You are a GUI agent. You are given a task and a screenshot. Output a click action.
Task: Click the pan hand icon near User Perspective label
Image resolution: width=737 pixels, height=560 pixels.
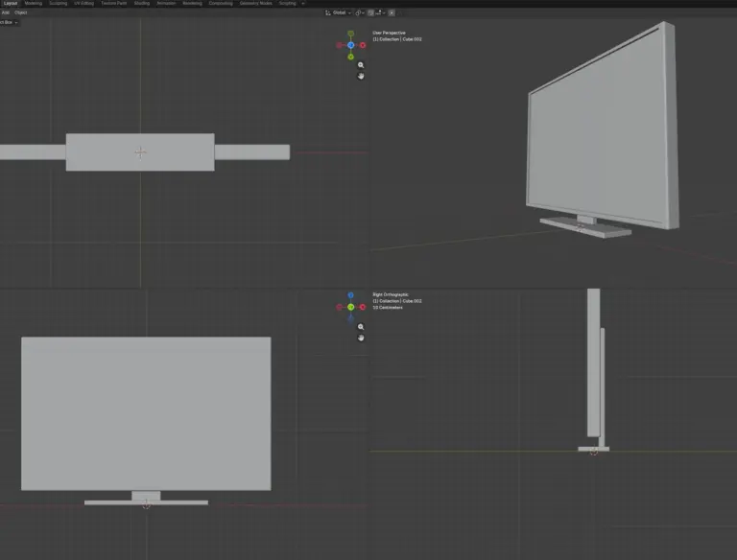click(x=361, y=76)
